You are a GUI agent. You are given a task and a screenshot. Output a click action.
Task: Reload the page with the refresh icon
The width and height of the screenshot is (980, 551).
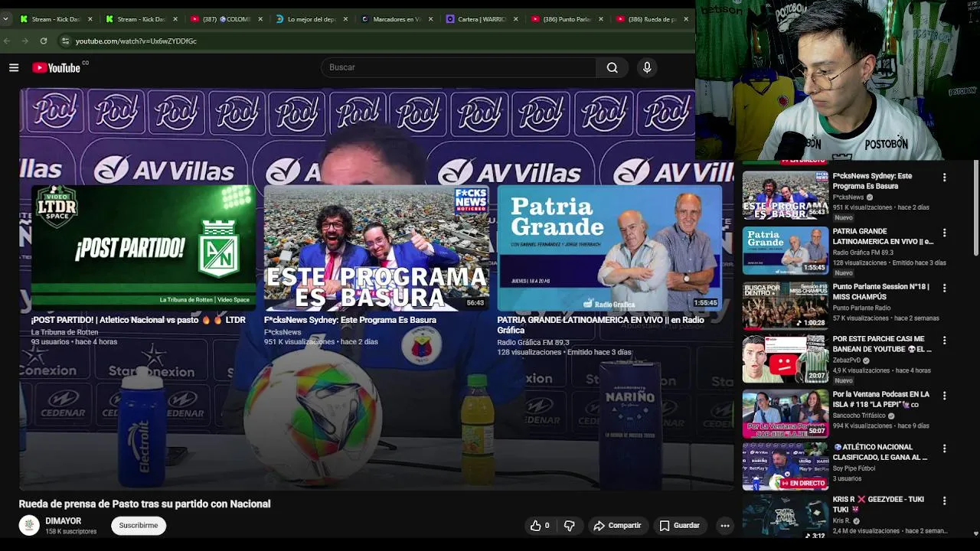44,41
